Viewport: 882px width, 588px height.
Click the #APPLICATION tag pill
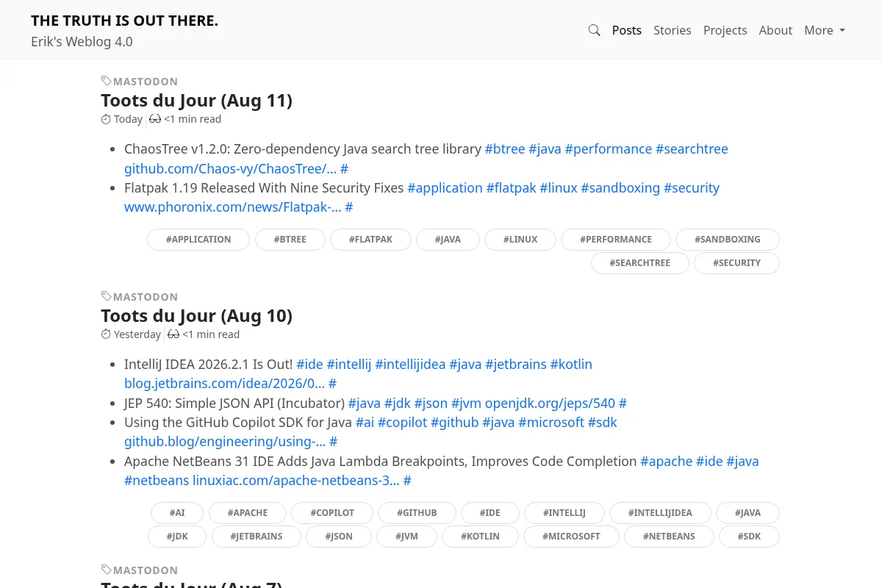point(198,240)
